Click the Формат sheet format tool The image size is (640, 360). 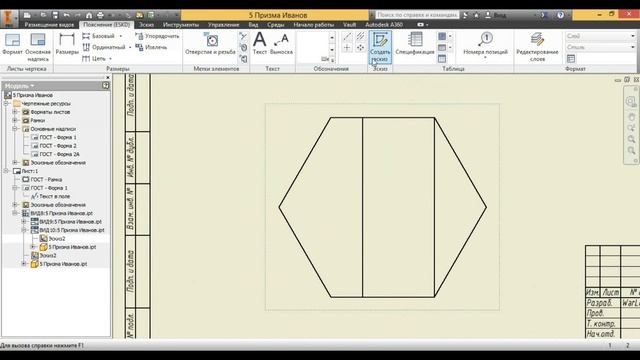click(12, 44)
